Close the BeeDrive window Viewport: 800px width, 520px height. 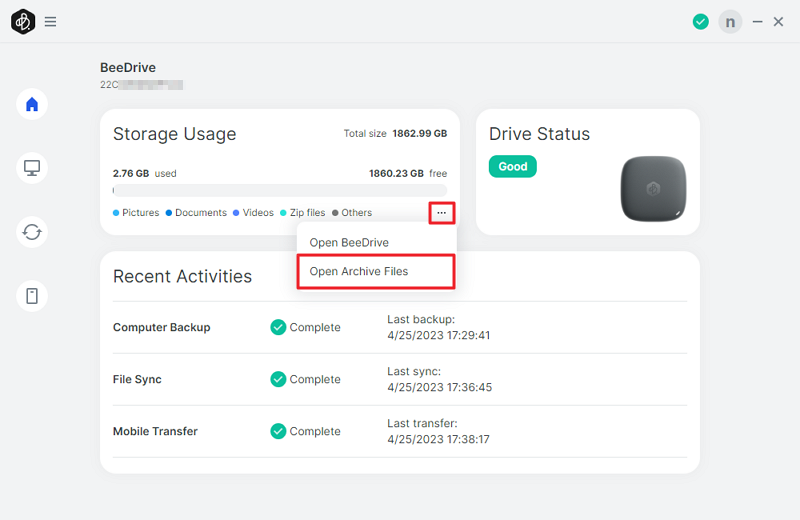pyautogui.click(x=778, y=21)
